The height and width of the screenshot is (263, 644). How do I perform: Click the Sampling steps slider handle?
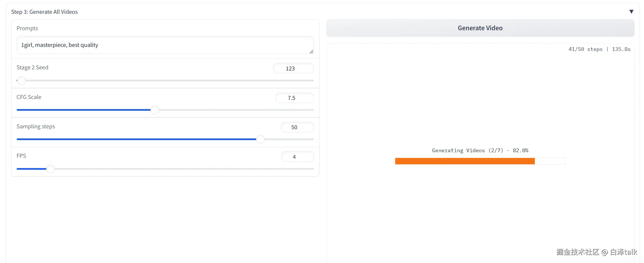coord(260,139)
